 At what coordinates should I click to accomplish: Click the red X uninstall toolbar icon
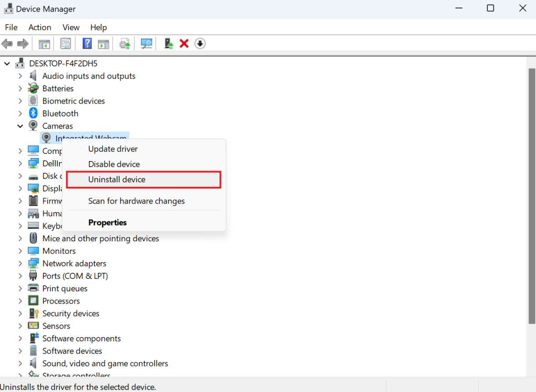pyautogui.click(x=184, y=44)
